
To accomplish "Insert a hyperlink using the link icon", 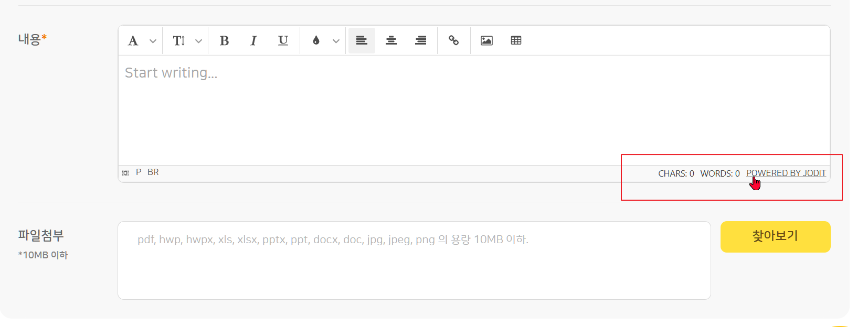I will (453, 41).
